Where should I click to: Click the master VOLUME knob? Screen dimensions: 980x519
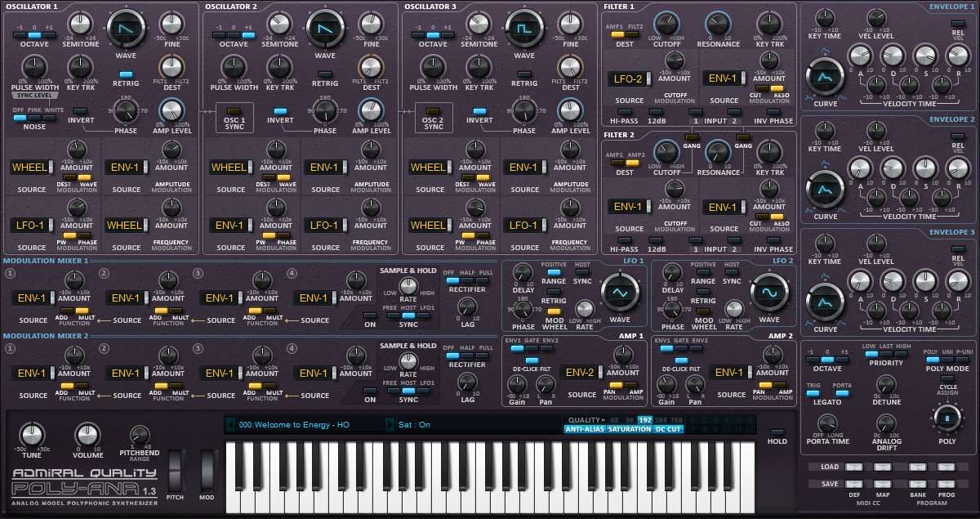89,436
